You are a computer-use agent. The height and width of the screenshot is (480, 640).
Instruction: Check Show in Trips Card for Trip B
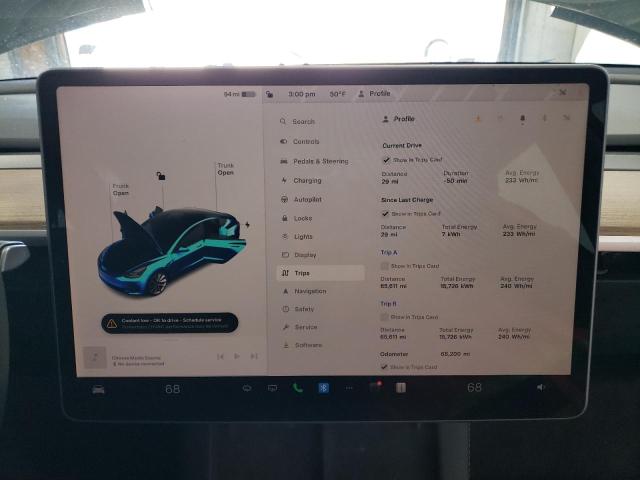[384, 317]
